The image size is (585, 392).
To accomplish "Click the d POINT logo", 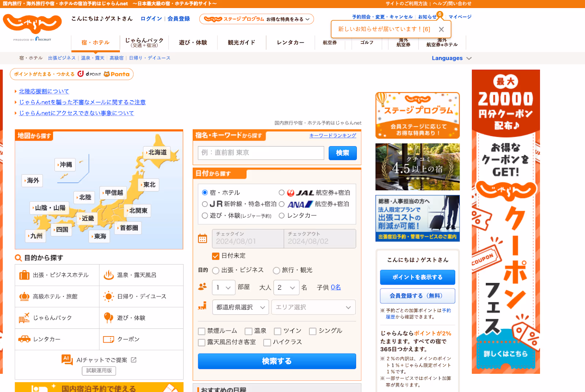I will click(89, 74).
